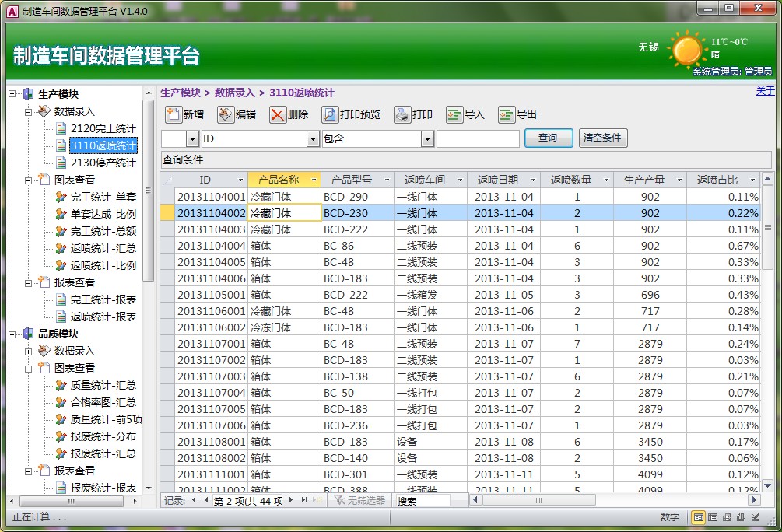Click the 新增 (add new) toolbar icon

pos(173,114)
